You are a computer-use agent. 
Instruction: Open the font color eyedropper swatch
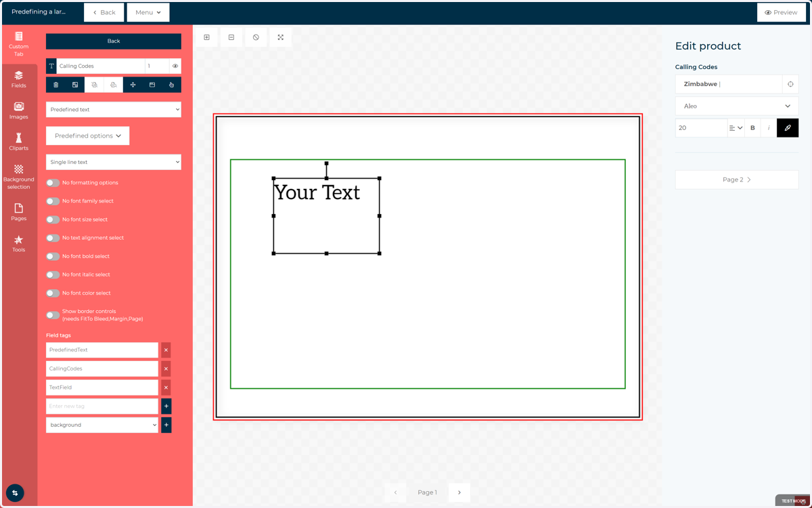point(788,128)
